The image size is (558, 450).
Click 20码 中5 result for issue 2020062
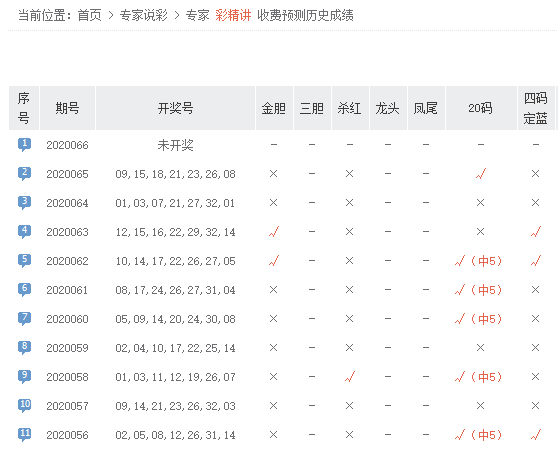[479, 261]
